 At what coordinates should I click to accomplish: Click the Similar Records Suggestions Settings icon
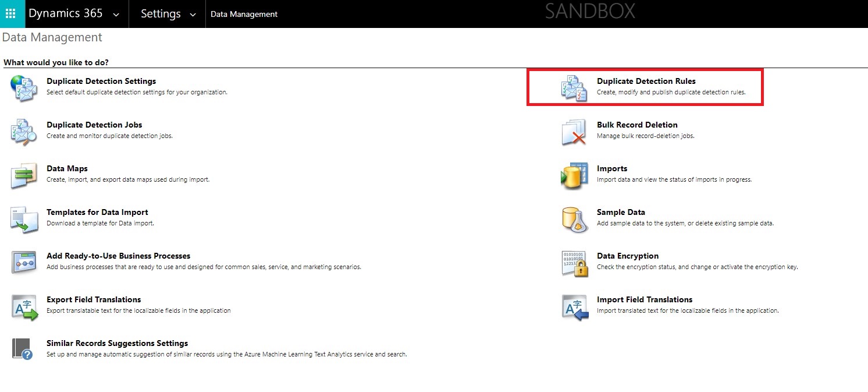[x=24, y=348]
